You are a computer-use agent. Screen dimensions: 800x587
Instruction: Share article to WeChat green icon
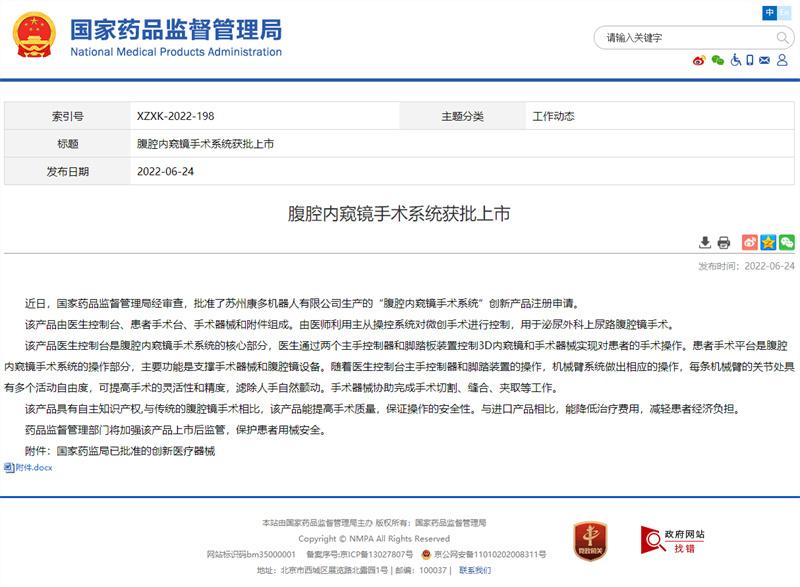787,242
